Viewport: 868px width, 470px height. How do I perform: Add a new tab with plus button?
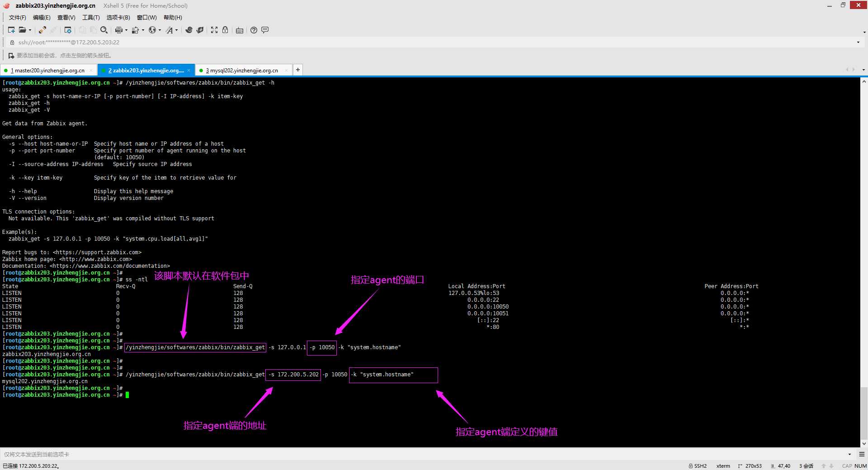tap(297, 70)
